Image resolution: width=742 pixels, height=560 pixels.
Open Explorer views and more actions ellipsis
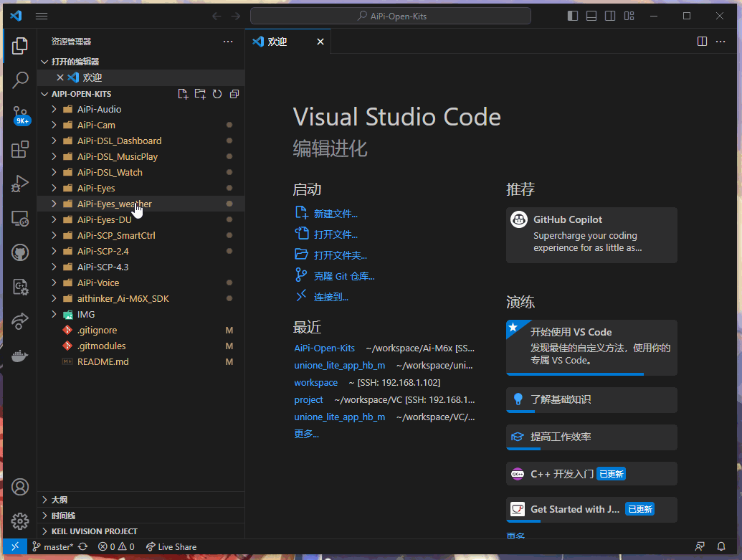pyautogui.click(x=228, y=42)
